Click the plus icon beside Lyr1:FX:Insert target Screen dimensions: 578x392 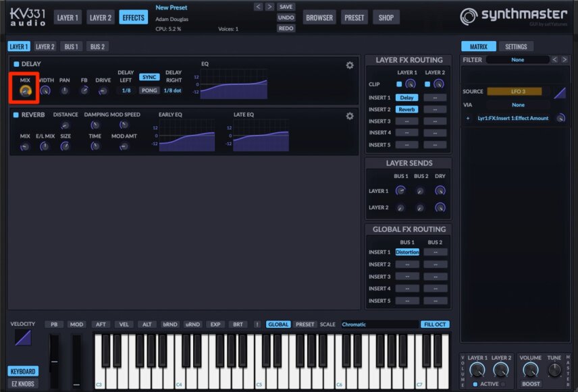pos(468,118)
